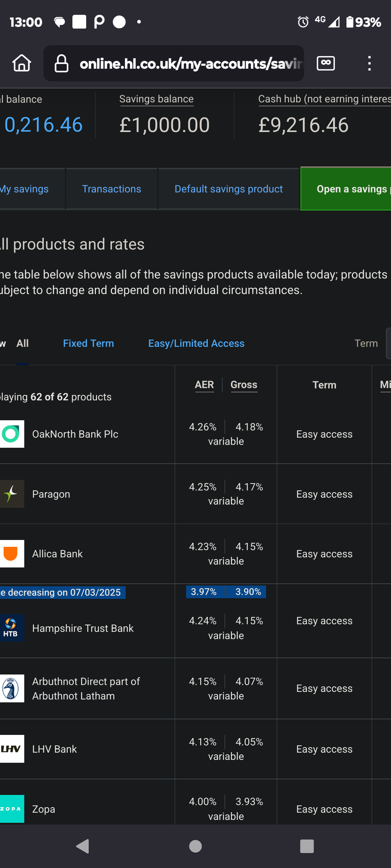Filter by Fixed Term products
Screen dimensions: 391x868
coord(88,343)
